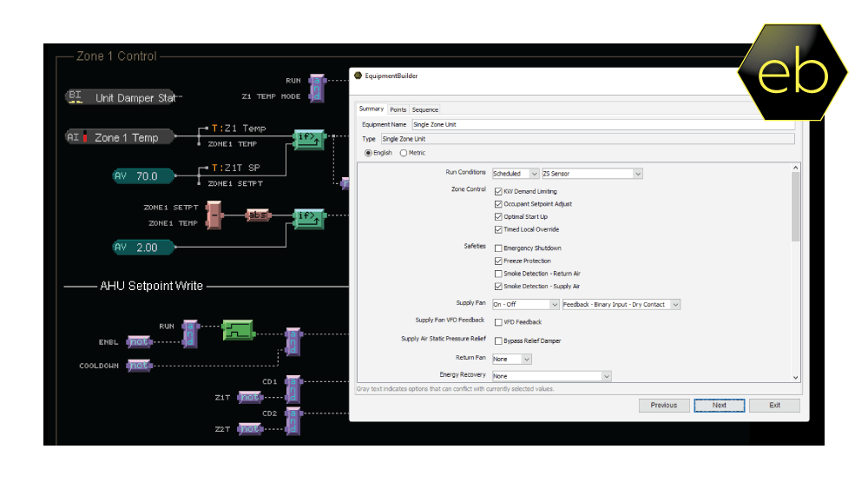The width and height of the screenshot is (868, 489).
Task: Click the yellow eb hexagon logo
Action: [x=792, y=72]
